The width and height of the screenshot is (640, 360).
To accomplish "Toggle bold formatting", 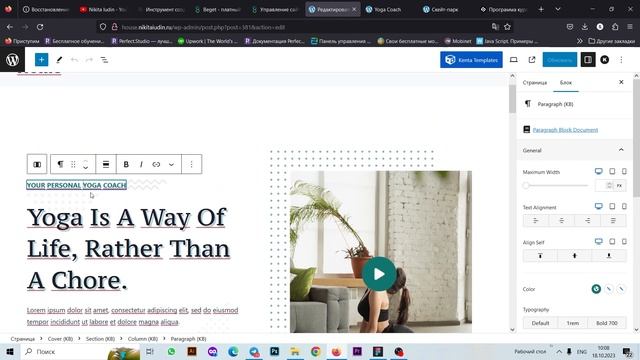I will coord(126,164).
